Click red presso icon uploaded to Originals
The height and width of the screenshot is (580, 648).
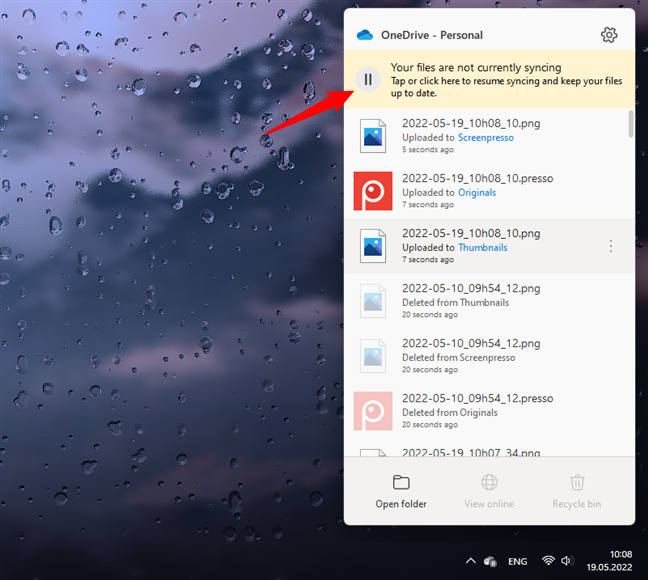pos(373,191)
